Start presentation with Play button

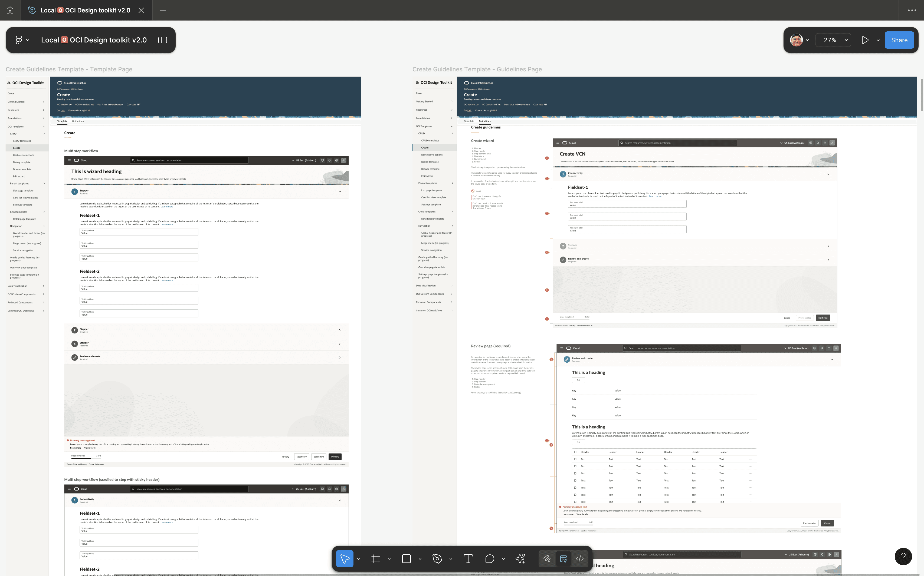point(865,40)
